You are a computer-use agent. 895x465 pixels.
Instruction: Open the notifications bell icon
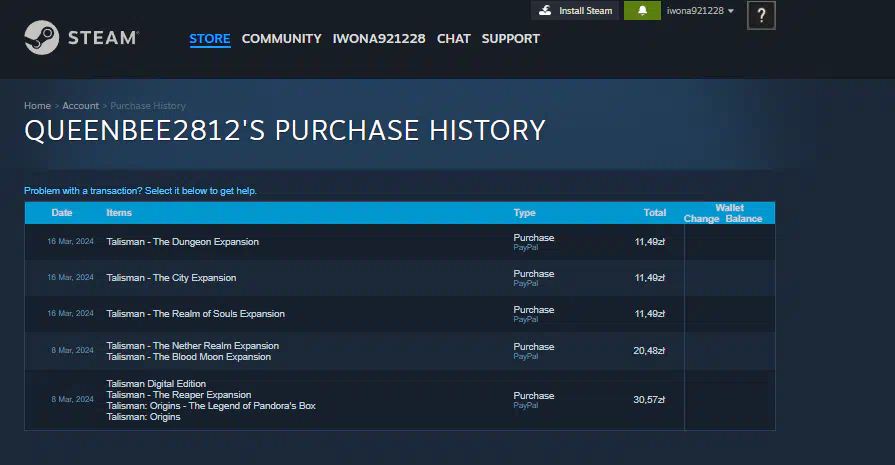coord(642,11)
